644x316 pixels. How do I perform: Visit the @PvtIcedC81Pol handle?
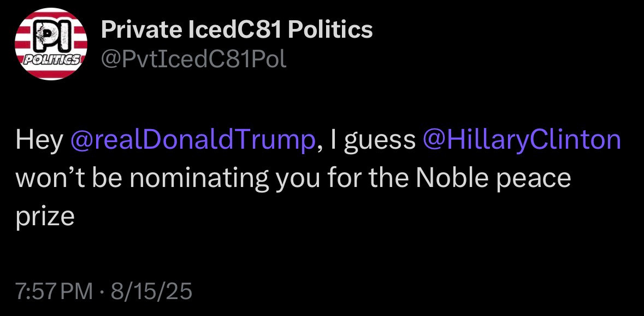[x=193, y=60]
